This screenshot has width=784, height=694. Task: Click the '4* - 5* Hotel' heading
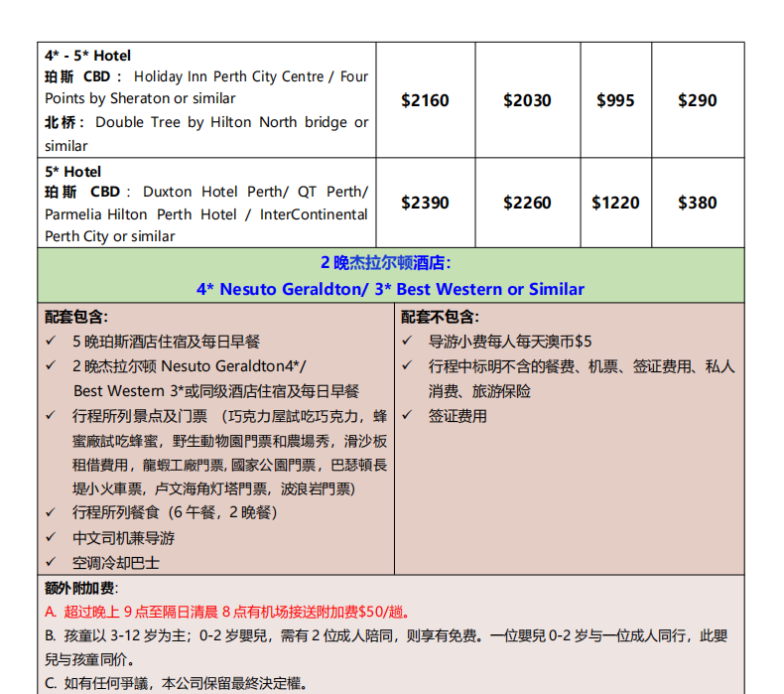pyautogui.click(x=87, y=56)
